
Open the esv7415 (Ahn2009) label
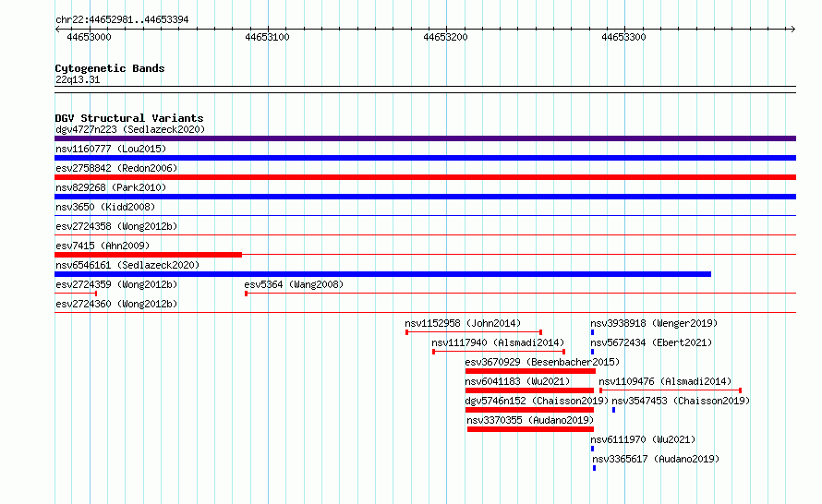point(103,246)
